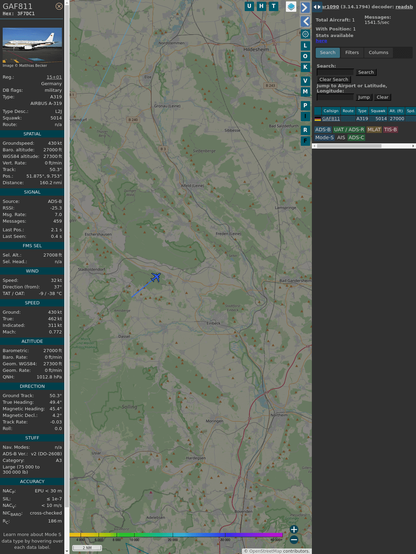Select the H map toolbar button
Image resolution: width=416 pixels, height=554 pixels.
(261, 6)
